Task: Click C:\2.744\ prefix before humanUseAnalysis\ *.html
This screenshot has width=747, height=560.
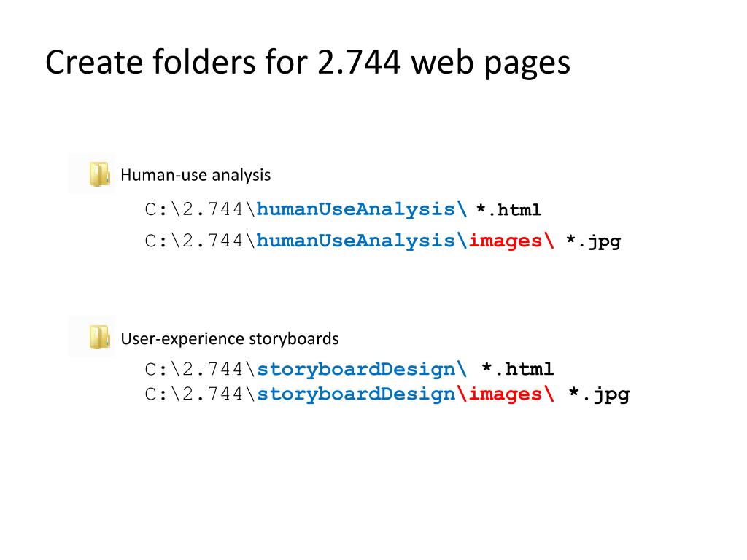Action: point(200,209)
